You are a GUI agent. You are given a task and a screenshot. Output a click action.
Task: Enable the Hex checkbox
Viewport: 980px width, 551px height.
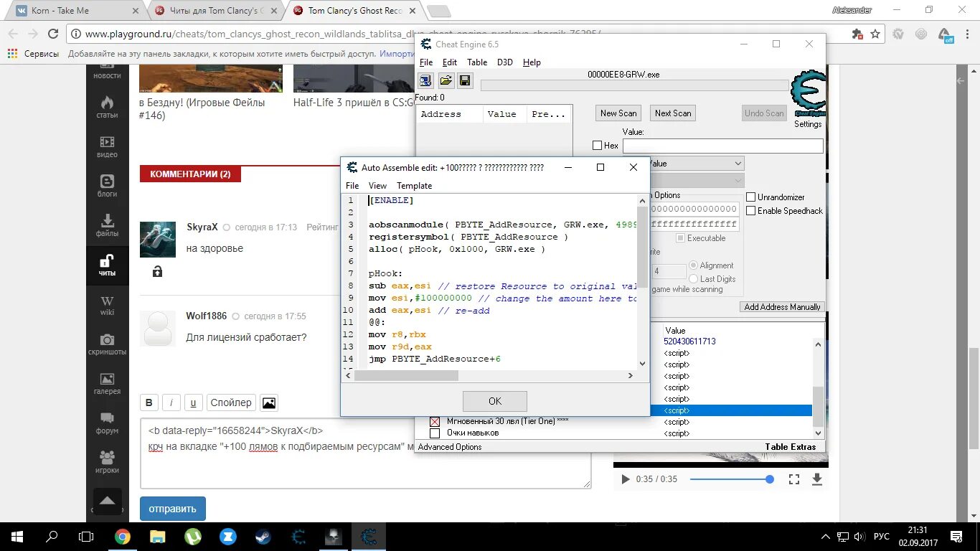(598, 146)
